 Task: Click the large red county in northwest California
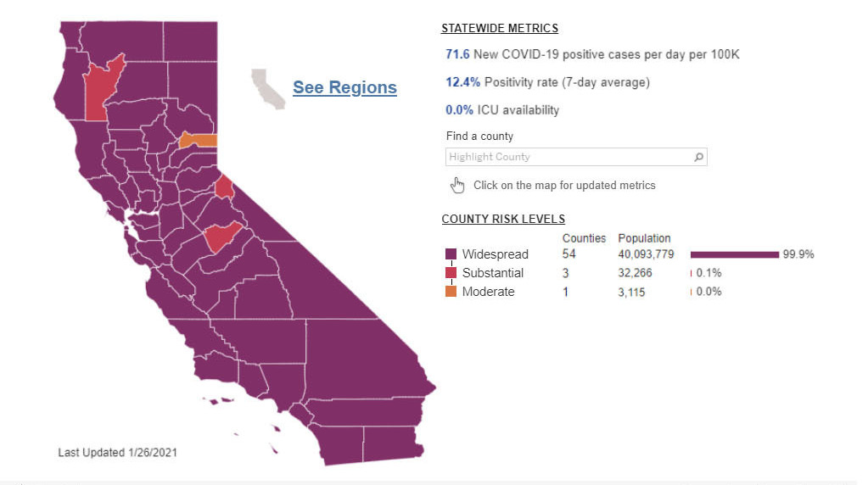tap(102, 89)
